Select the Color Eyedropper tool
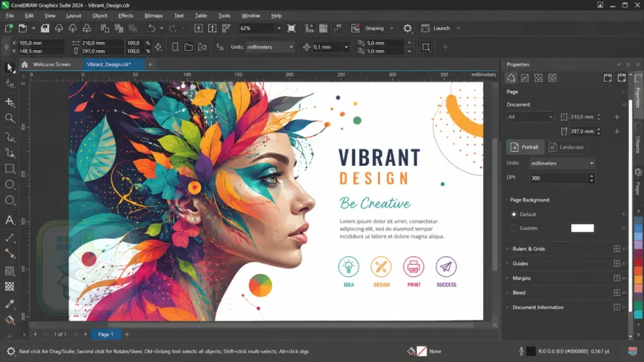Image resolution: width=644 pixels, height=362 pixels. [10, 304]
